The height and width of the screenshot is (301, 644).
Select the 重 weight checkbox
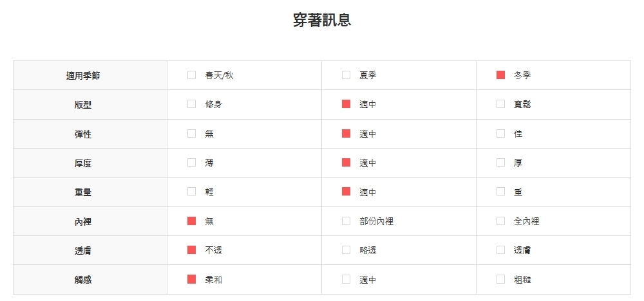[x=500, y=192]
